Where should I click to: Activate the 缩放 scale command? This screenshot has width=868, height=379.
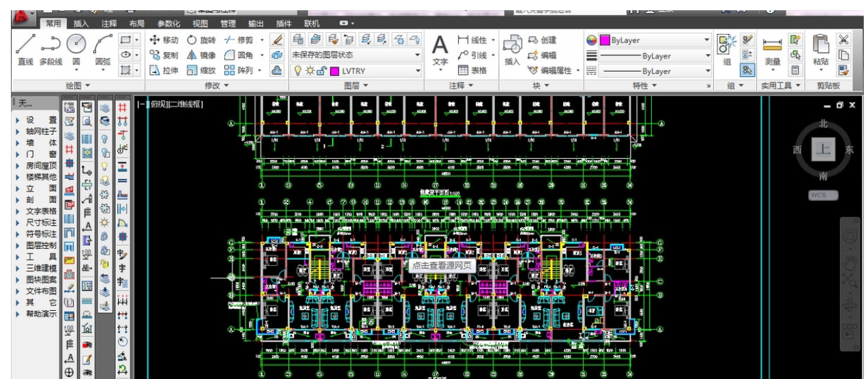(201, 71)
